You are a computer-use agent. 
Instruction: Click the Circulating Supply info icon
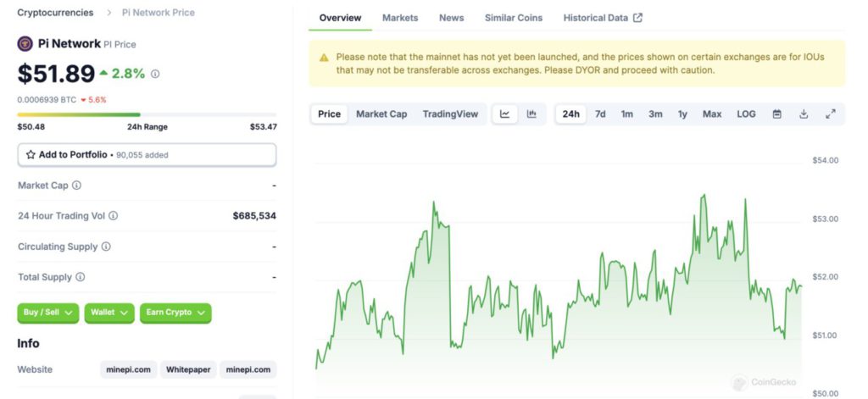tap(106, 247)
